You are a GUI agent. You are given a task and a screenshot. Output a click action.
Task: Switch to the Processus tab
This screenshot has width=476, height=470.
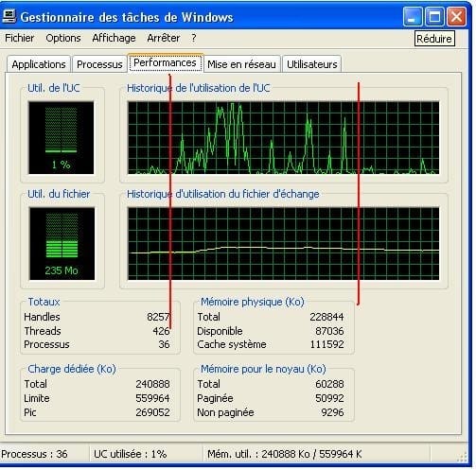point(99,64)
